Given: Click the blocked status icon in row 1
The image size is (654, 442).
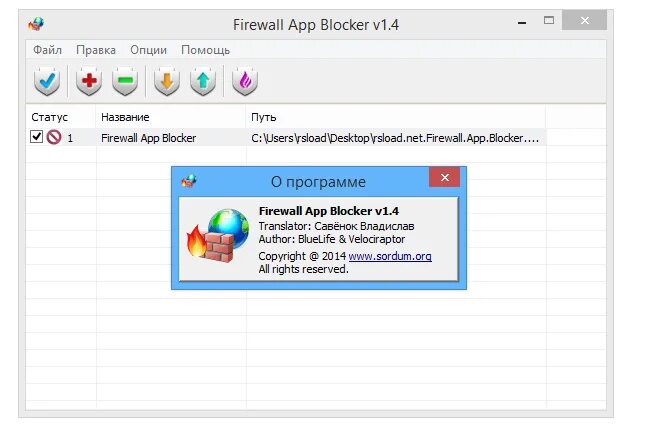Looking at the screenshot, I should (54, 137).
